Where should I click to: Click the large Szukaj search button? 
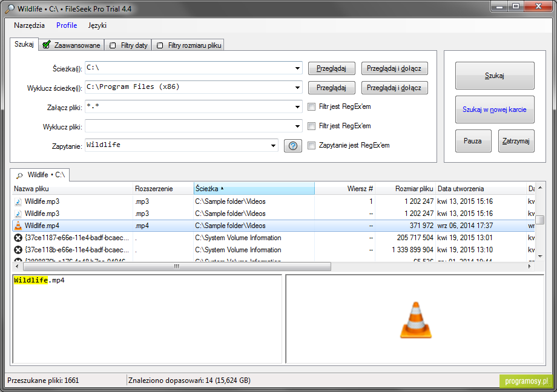(x=495, y=76)
